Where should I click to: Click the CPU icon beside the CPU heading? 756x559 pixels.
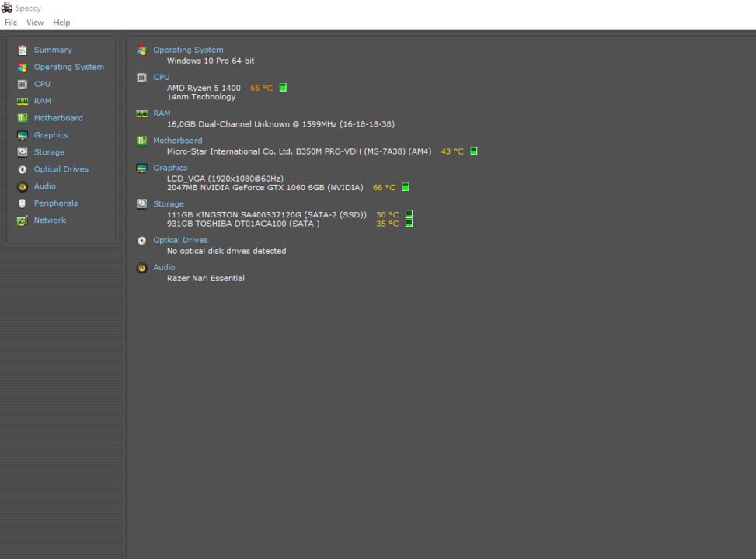pyautogui.click(x=141, y=78)
